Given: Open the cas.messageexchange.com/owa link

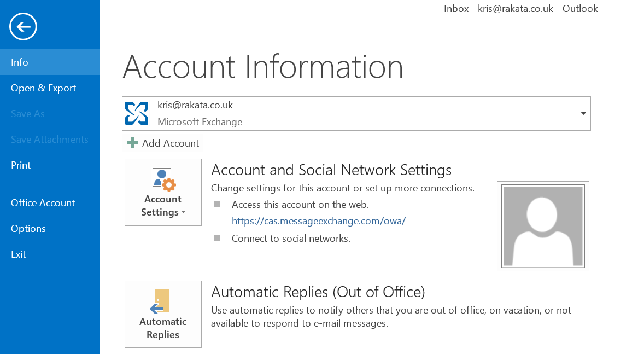Looking at the screenshot, I should pyautogui.click(x=319, y=221).
